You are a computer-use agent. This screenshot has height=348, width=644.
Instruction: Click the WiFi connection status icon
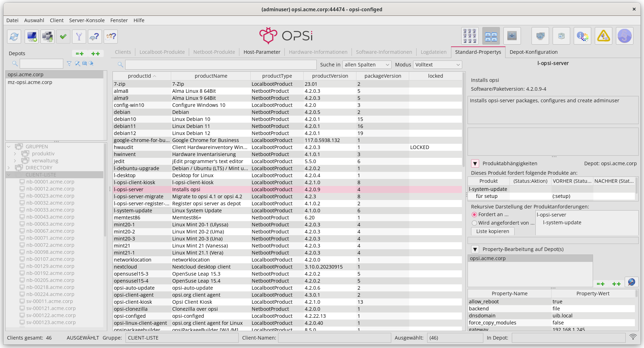pos(633,337)
